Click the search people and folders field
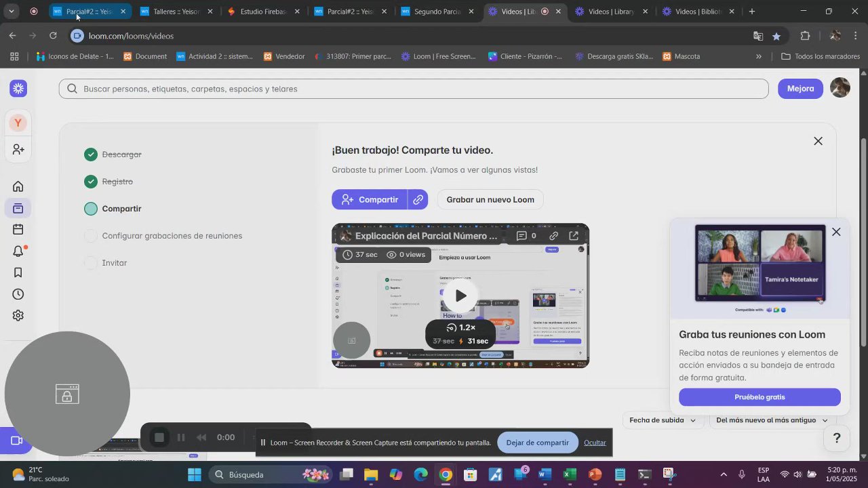868x488 pixels. [x=414, y=89]
